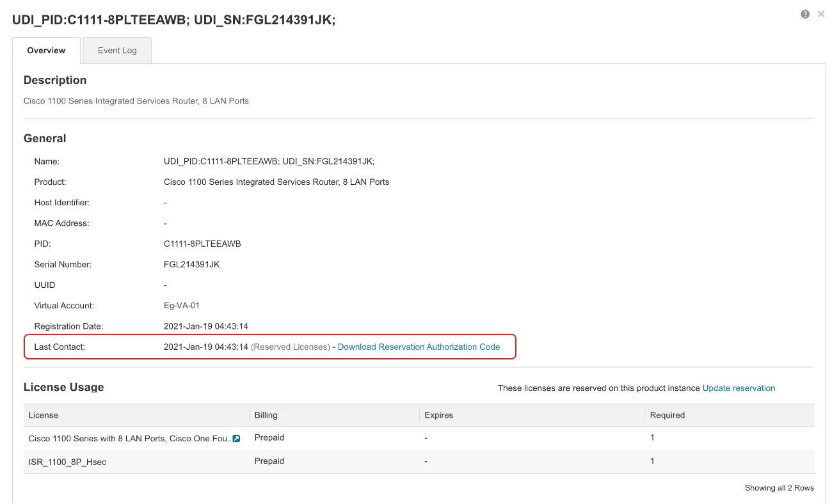839x504 pixels.
Task: Click the dialog title UDI_PID heading
Action: pyautogui.click(x=174, y=20)
